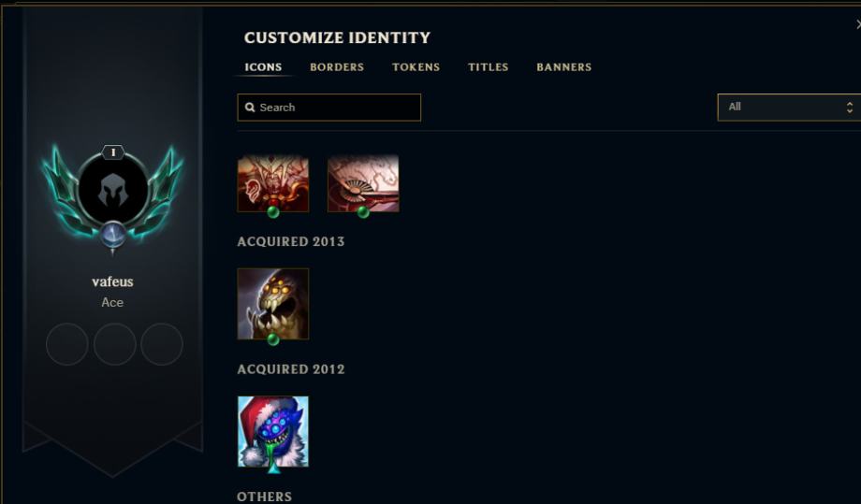This screenshot has width=861, height=504.
Task: Select the middle empty token slot
Action: [x=115, y=344]
